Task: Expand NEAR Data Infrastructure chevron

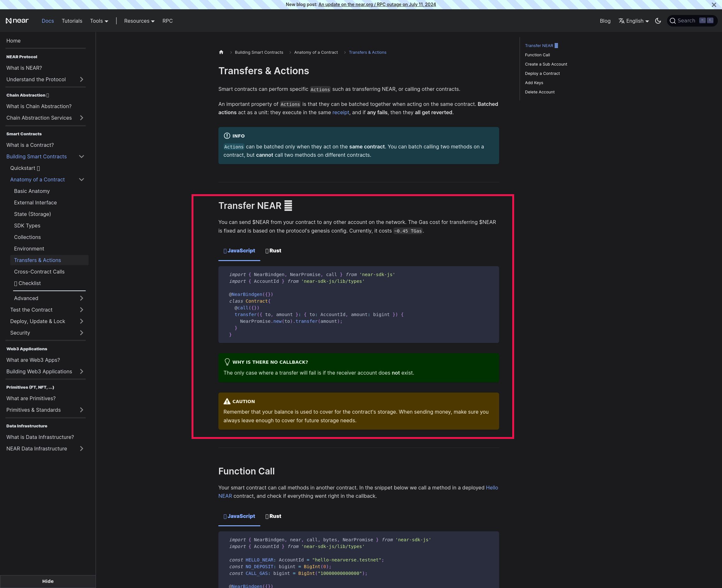Action: (x=82, y=449)
